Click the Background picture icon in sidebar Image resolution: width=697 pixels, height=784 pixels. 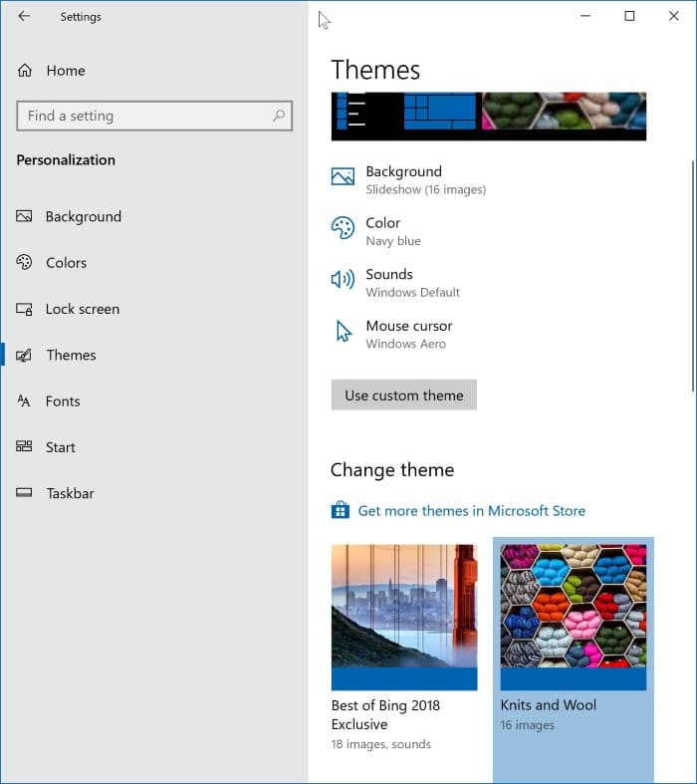[x=24, y=216]
